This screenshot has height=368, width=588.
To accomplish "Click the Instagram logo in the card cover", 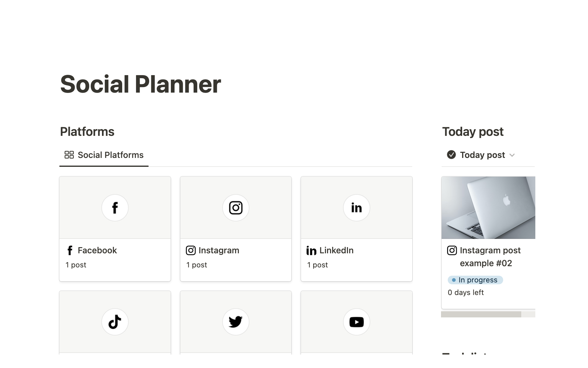I will [236, 208].
